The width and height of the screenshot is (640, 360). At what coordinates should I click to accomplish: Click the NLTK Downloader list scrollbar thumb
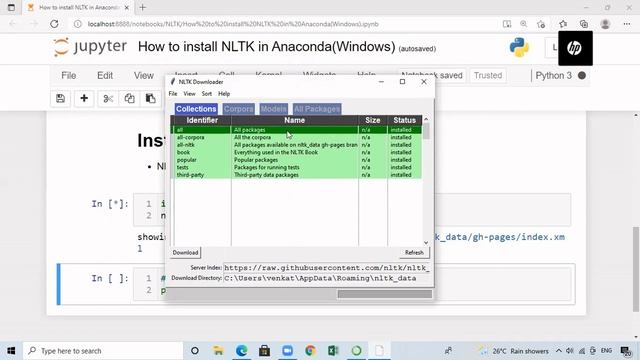point(426,131)
